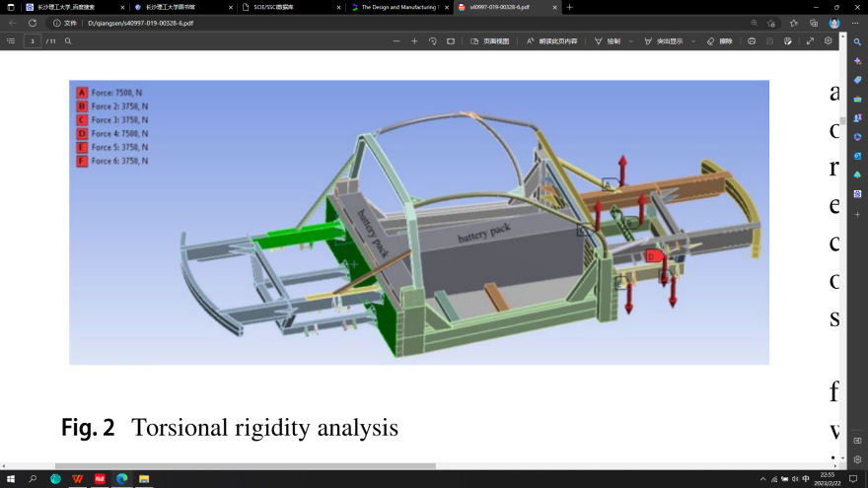Screen dimensions: 868x488
Task: Select the Erase (擦除) tool
Action: 720,41
